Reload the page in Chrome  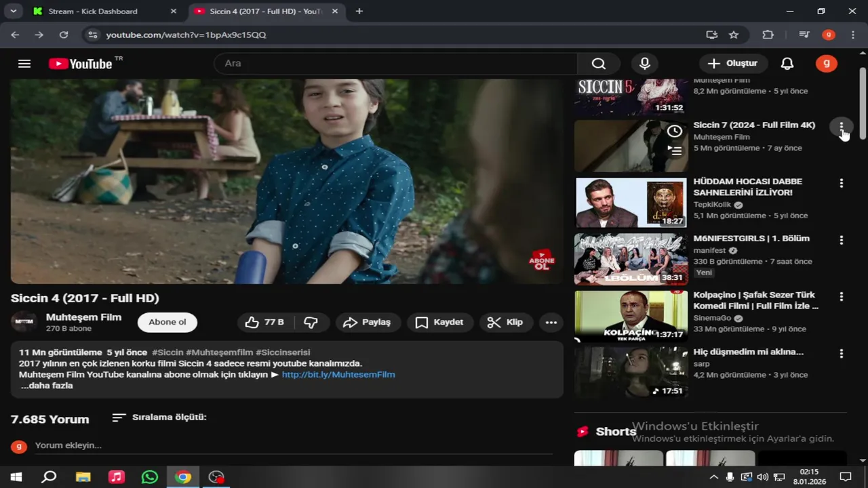(64, 35)
